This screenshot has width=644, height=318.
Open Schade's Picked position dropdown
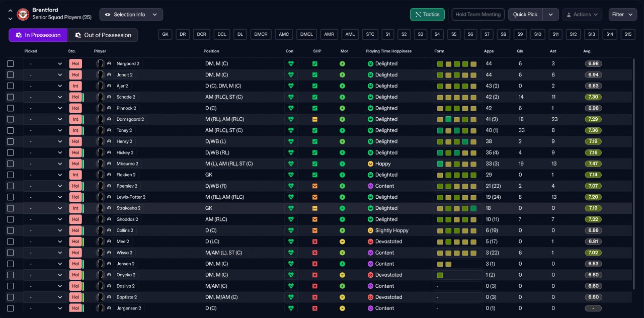pyautogui.click(x=45, y=97)
